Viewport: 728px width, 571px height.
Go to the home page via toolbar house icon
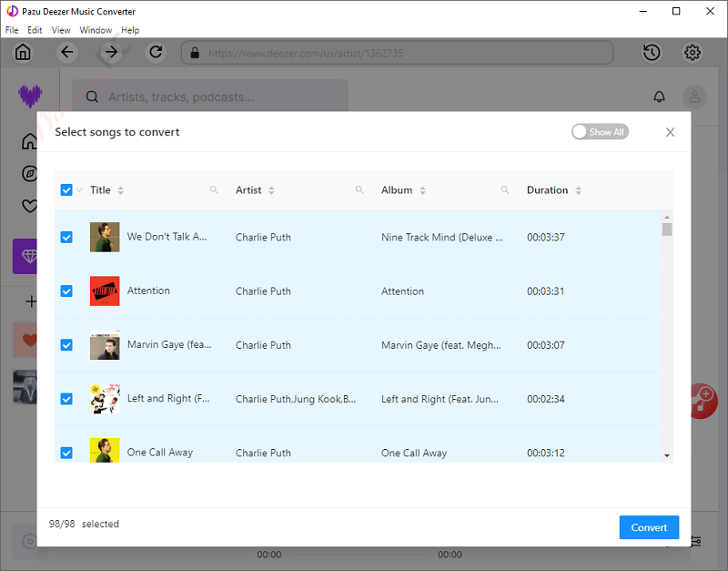pyautogui.click(x=23, y=52)
